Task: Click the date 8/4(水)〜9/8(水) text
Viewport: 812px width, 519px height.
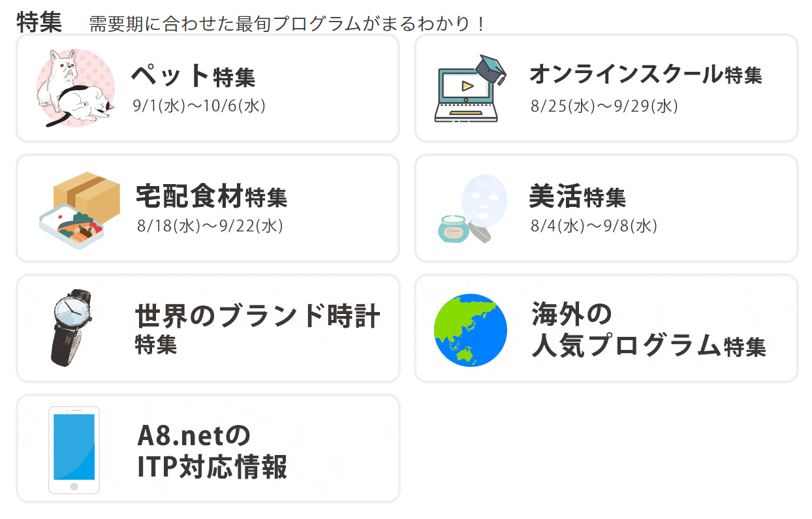Action: 594,226
